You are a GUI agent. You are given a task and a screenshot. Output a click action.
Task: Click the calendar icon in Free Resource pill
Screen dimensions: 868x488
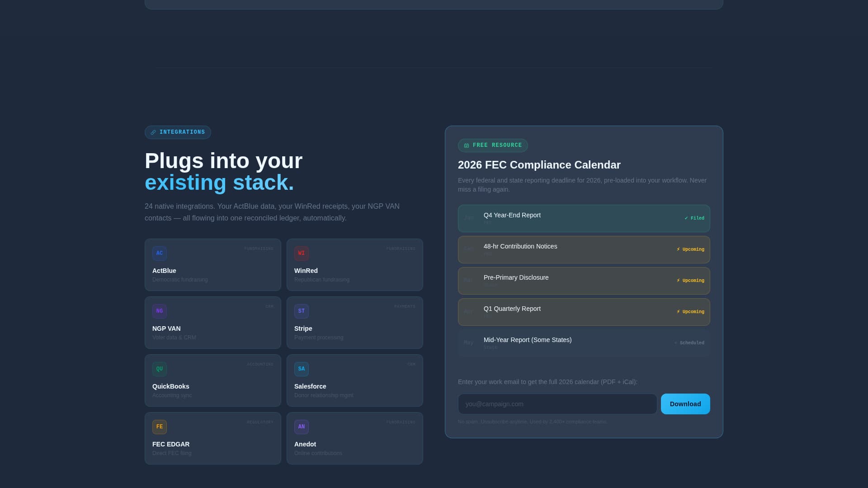pyautogui.click(x=467, y=145)
